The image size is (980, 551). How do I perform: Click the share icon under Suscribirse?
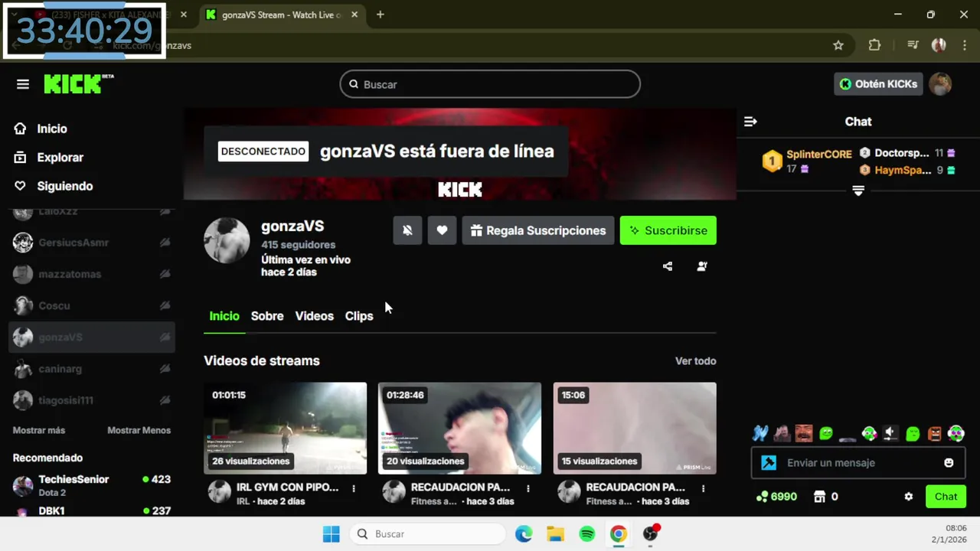668,266
